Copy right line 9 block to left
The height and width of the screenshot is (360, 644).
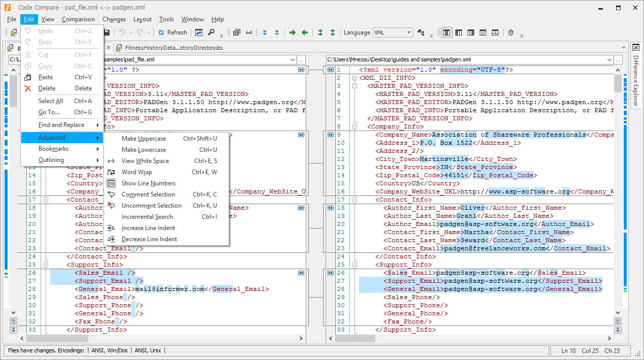pos(330,135)
